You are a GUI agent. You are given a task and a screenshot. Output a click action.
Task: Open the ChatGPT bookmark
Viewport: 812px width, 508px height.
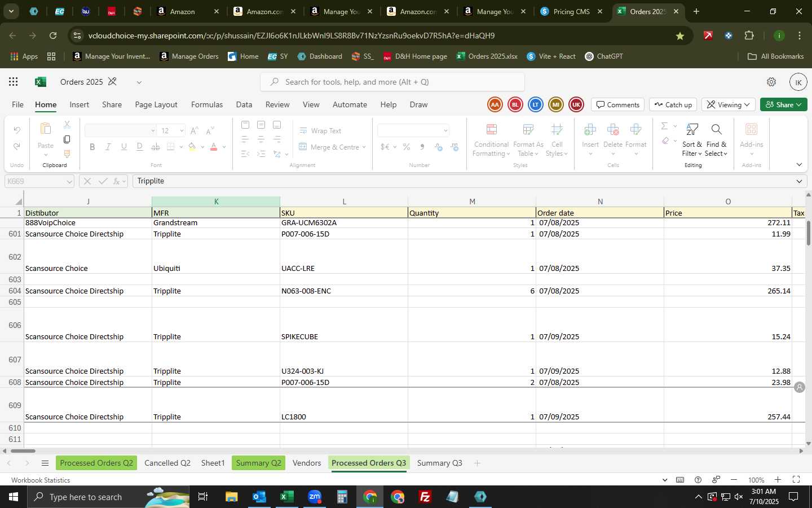click(x=604, y=56)
